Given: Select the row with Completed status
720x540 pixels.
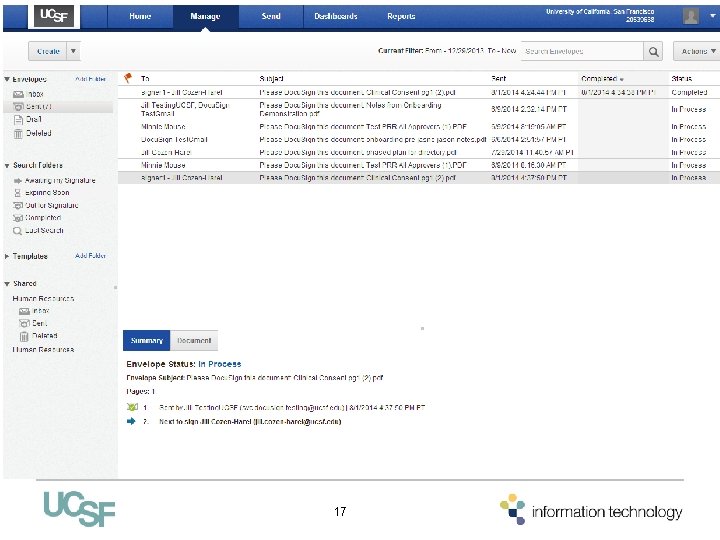Looking at the screenshot, I should click(x=419, y=92).
